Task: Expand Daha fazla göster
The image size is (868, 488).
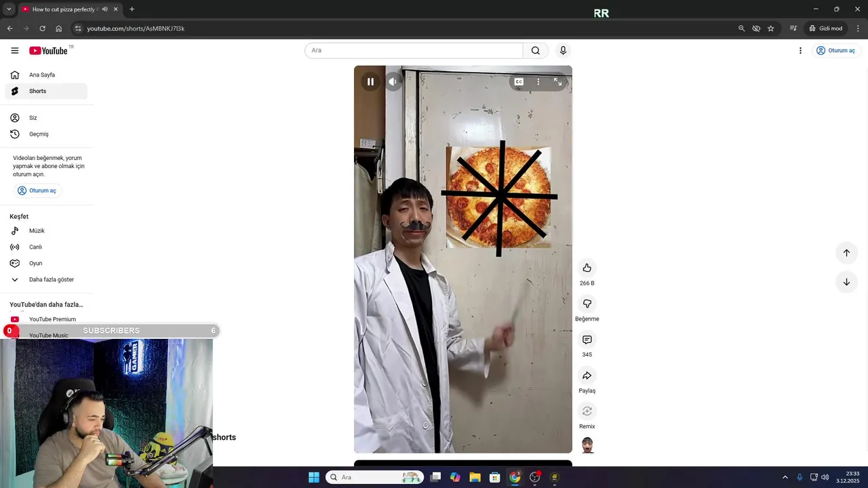Action: pyautogui.click(x=46, y=280)
